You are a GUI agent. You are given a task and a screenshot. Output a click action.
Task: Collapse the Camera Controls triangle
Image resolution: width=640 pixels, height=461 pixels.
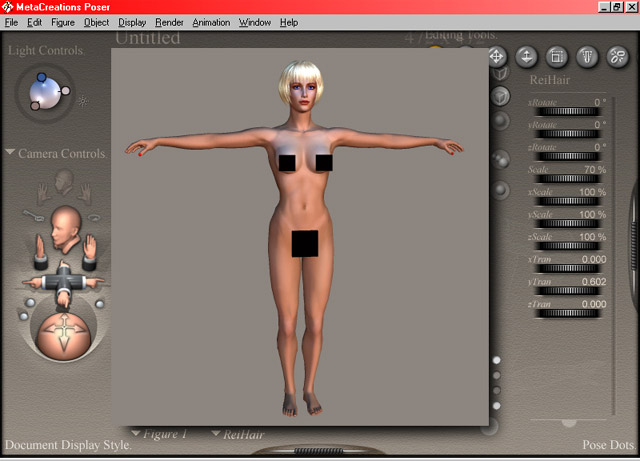click(9, 153)
